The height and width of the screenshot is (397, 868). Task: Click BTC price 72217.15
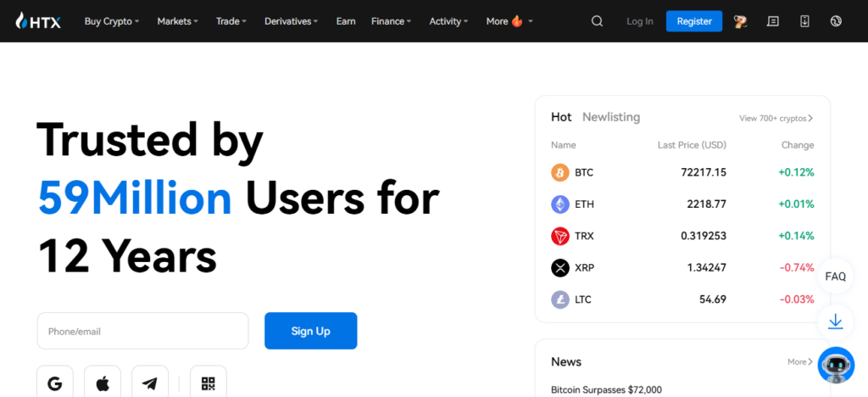coord(704,173)
